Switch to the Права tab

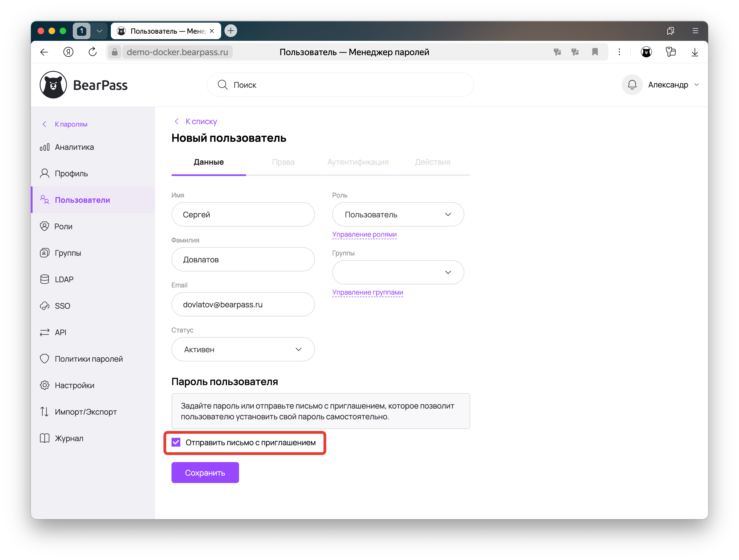(x=283, y=162)
